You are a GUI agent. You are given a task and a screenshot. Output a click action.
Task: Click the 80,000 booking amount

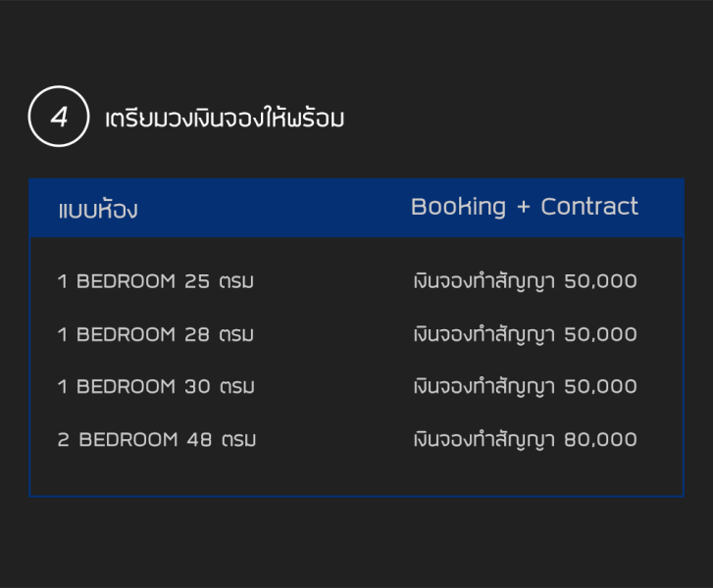click(601, 440)
